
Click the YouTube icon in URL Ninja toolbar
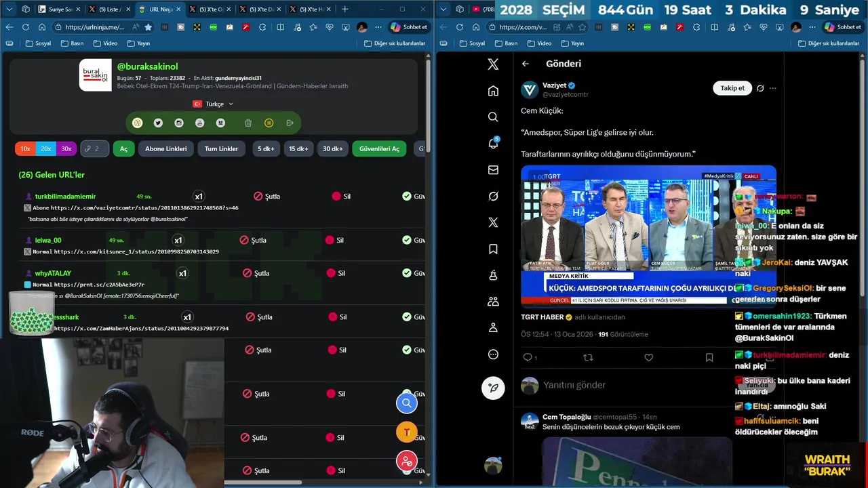[199, 123]
